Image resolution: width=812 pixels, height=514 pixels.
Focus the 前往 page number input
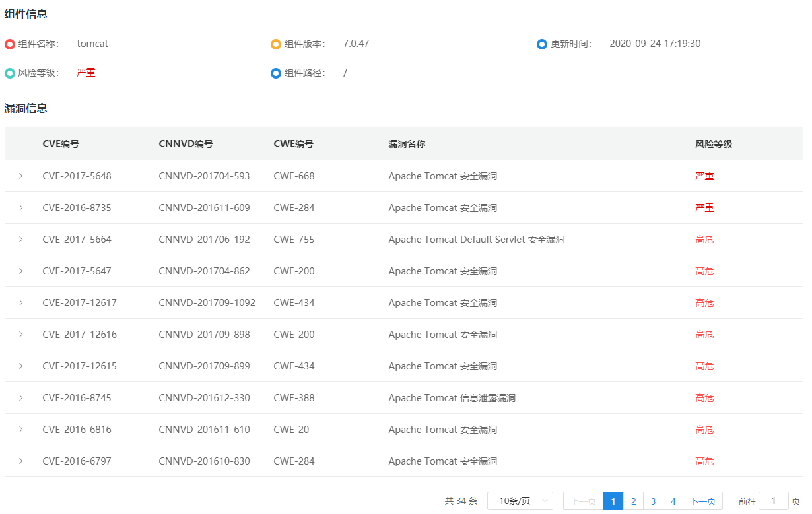(774, 501)
